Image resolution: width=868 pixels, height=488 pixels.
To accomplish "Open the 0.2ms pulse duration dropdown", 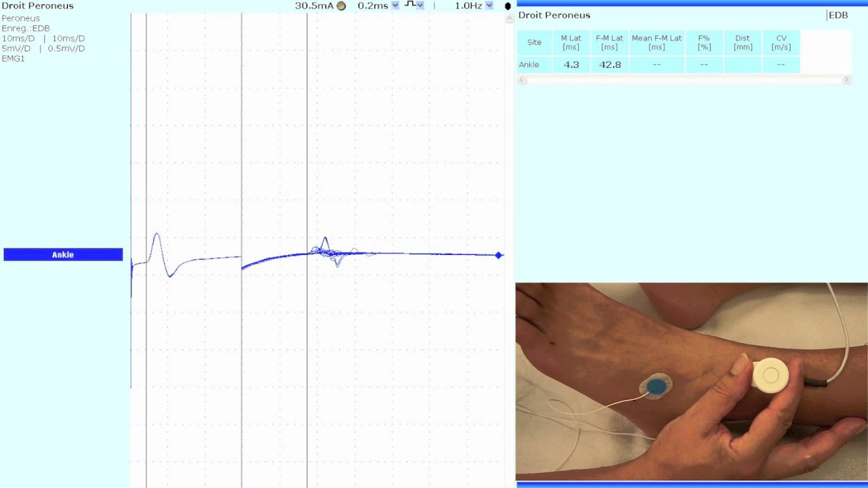I will pos(395,5).
